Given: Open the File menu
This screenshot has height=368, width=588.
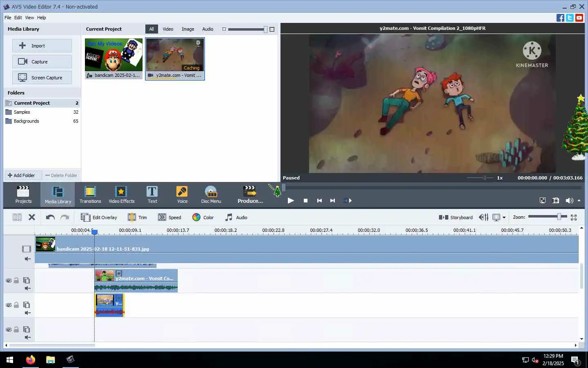Looking at the screenshot, I should point(8,18).
